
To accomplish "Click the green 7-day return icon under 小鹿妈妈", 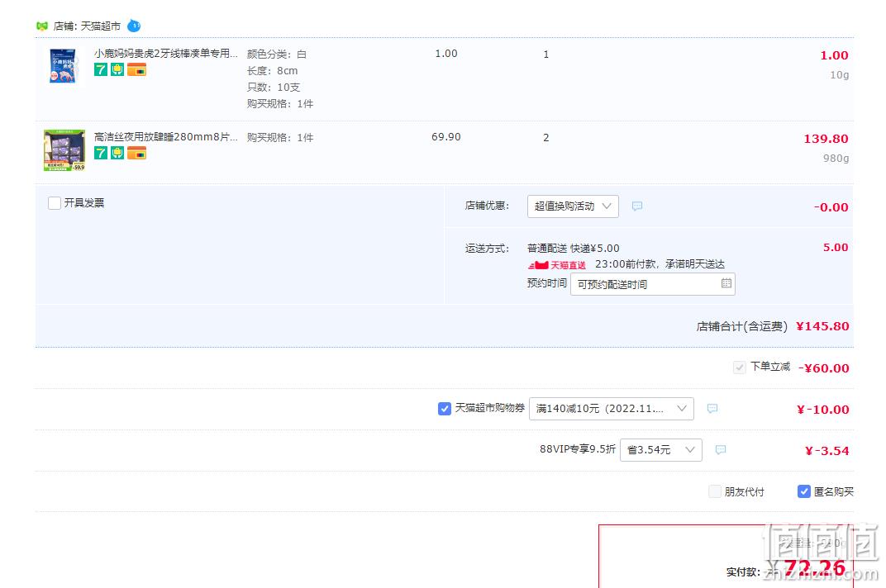I will [x=101, y=69].
